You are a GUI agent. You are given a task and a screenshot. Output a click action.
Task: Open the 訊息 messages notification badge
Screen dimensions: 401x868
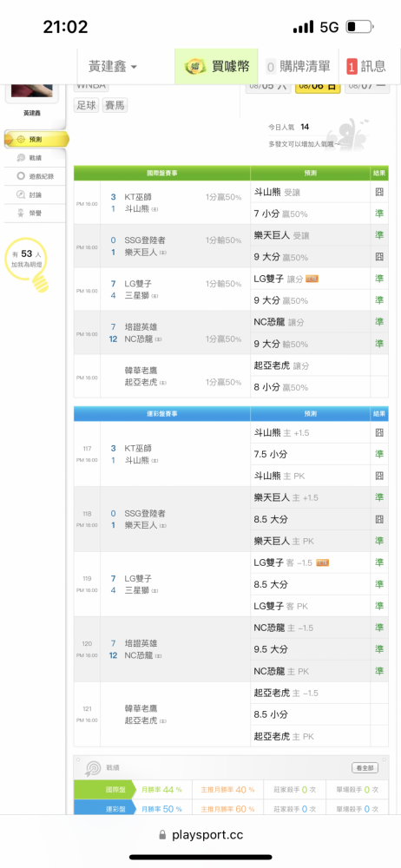point(366,67)
